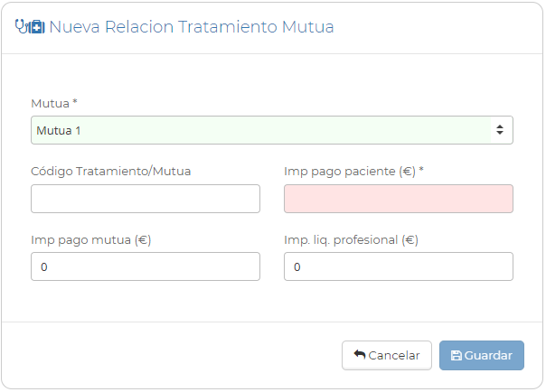Focus the Código Tratamiento/Mutua text field

[x=146, y=199]
